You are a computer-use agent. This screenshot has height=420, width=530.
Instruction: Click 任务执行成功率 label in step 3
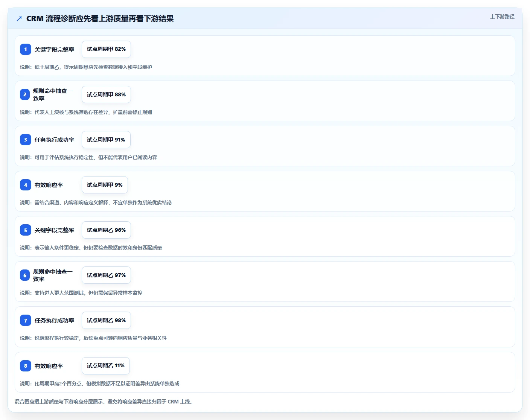54,140
